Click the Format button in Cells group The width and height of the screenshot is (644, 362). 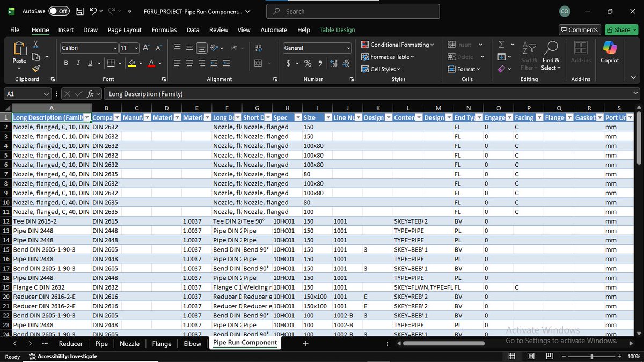tap(464, 69)
